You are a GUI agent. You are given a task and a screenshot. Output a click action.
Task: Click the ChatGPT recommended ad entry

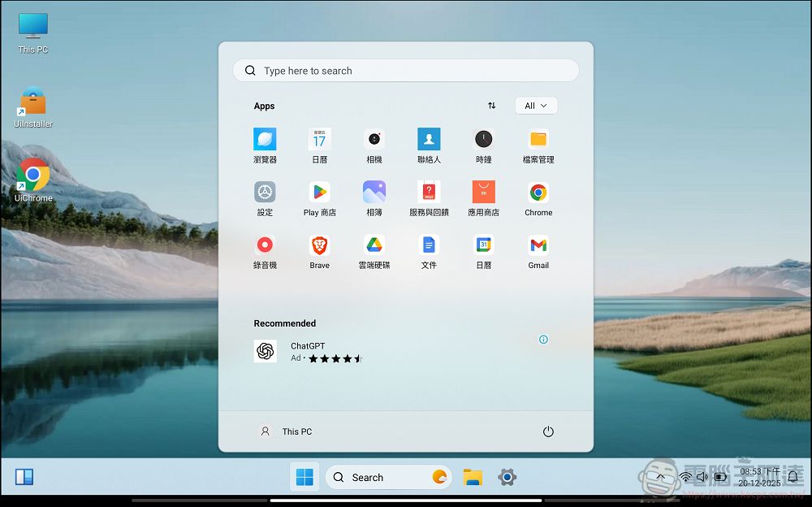[307, 351]
